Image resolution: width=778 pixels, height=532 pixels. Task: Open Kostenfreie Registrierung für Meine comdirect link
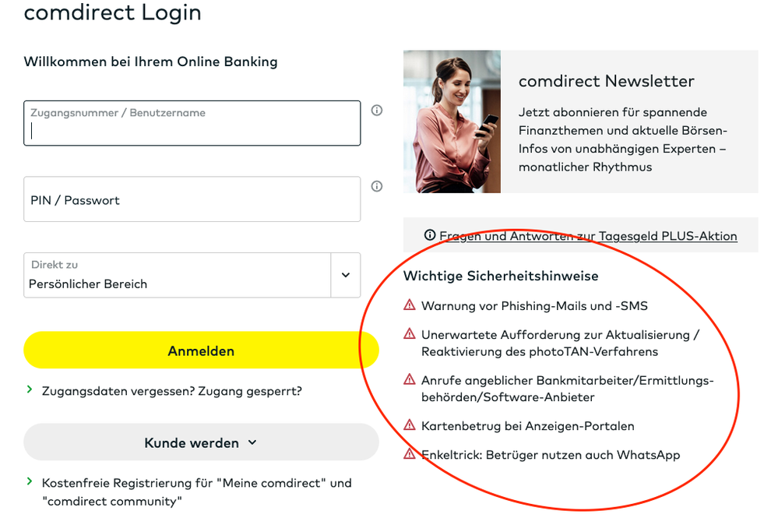point(196,491)
